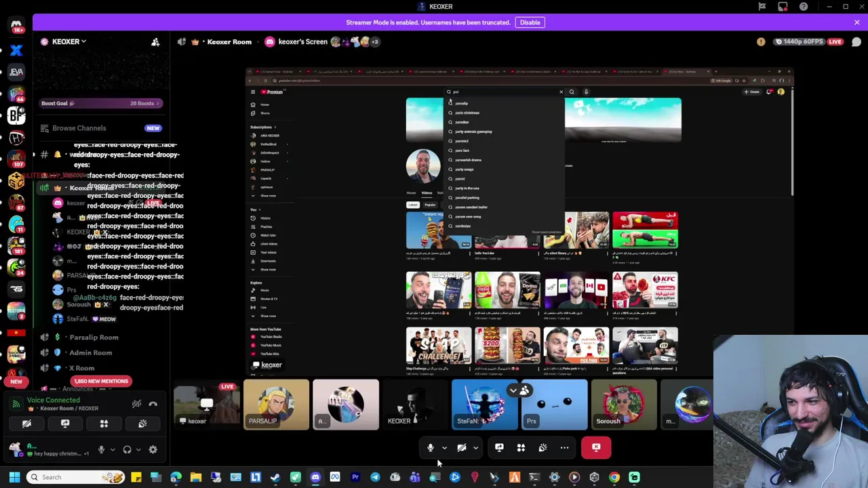
Task: Expand input device options next to user-panel mic
Action: [112, 449]
